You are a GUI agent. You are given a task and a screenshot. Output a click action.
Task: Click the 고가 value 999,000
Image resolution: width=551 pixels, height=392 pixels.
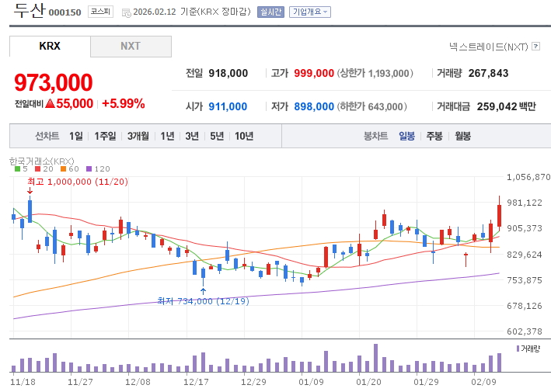[x=314, y=73]
